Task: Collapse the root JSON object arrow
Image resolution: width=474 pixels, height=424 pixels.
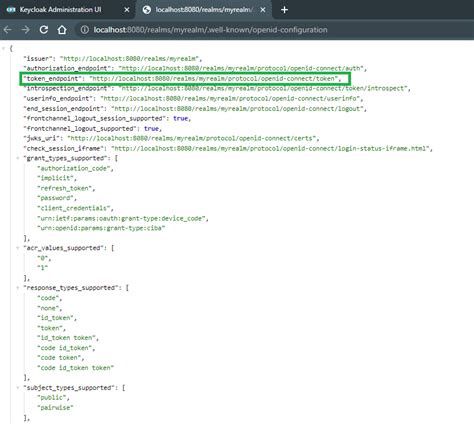Action: tap(3, 49)
